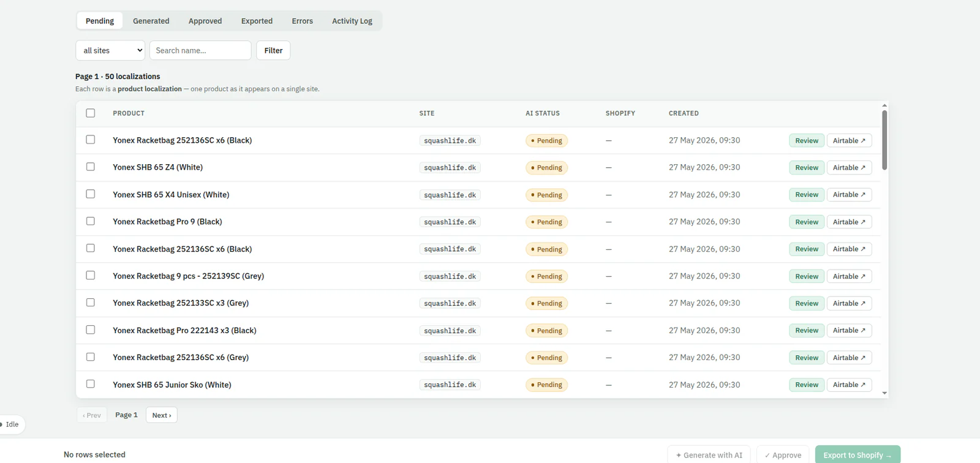Click scrollbar down arrow of table
This screenshot has width=980, height=463.
point(884,393)
